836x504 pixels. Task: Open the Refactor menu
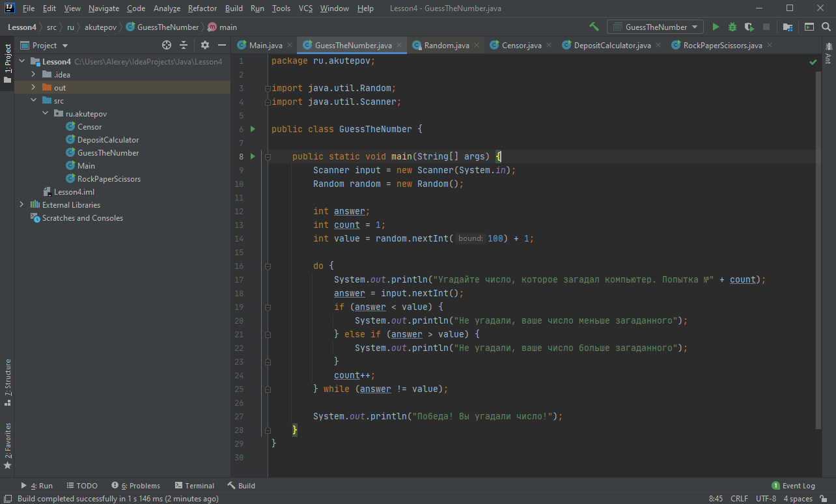coord(202,8)
